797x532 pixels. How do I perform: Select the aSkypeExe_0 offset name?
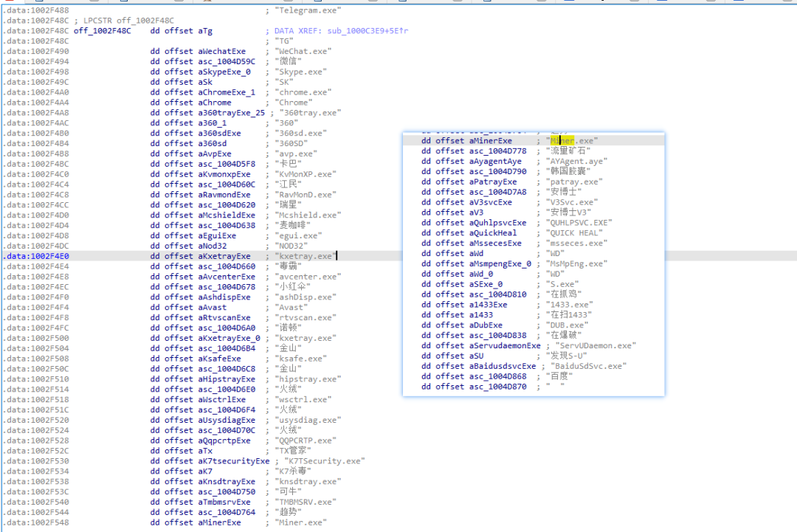(224, 72)
